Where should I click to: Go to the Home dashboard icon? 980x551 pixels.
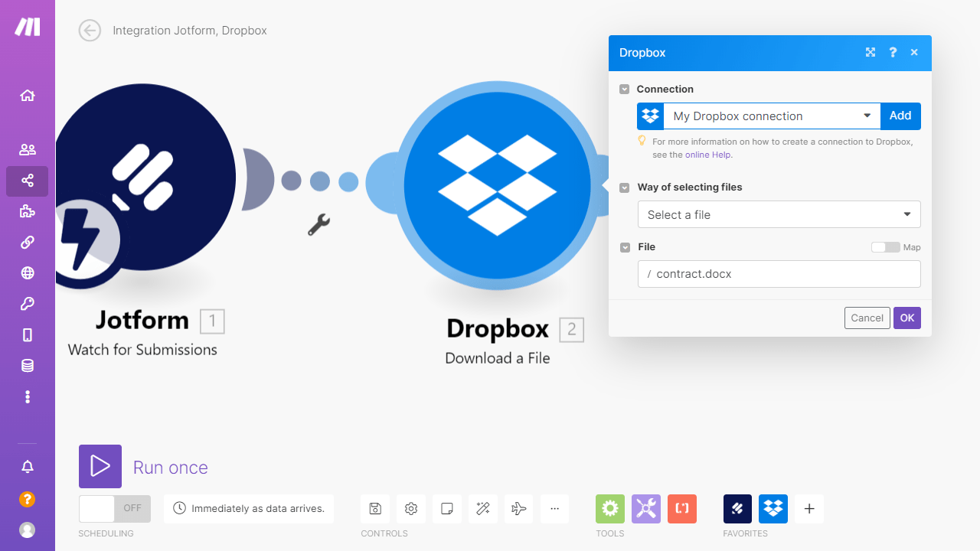click(28, 96)
